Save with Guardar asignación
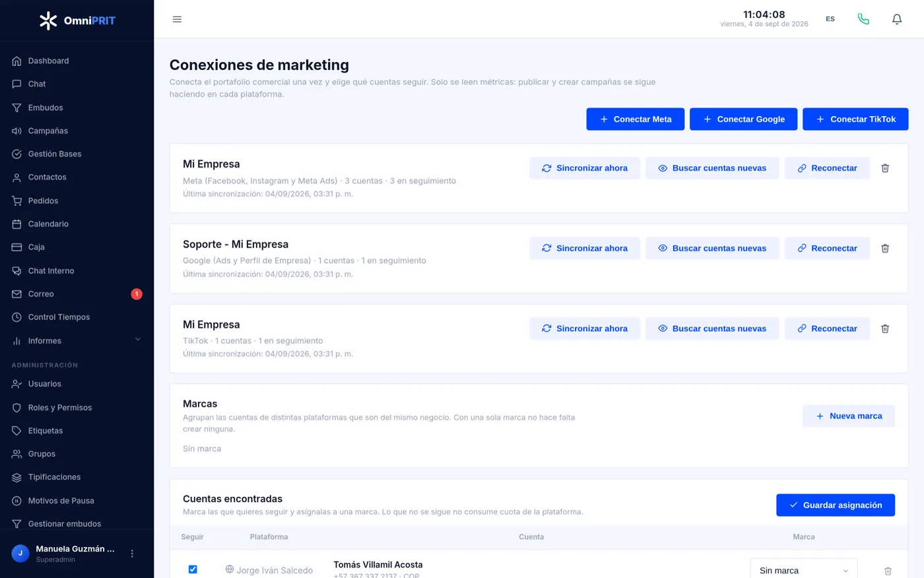This screenshot has width=924, height=578. (836, 505)
